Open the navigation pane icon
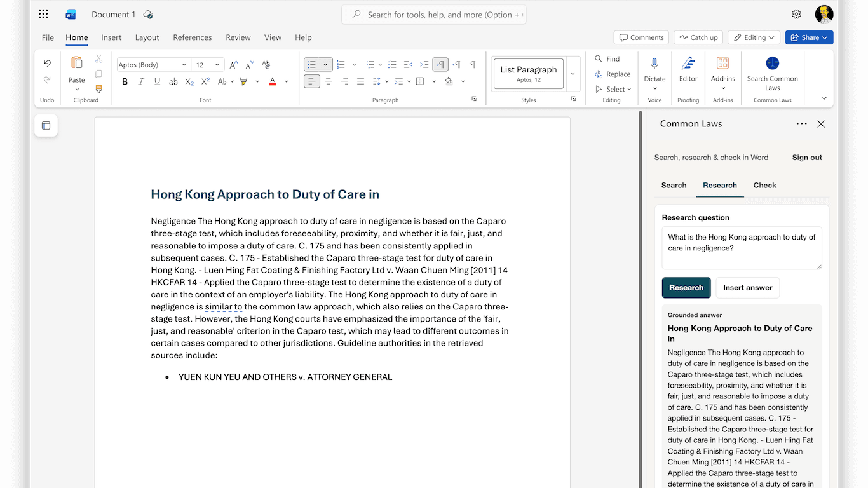 (x=46, y=125)
